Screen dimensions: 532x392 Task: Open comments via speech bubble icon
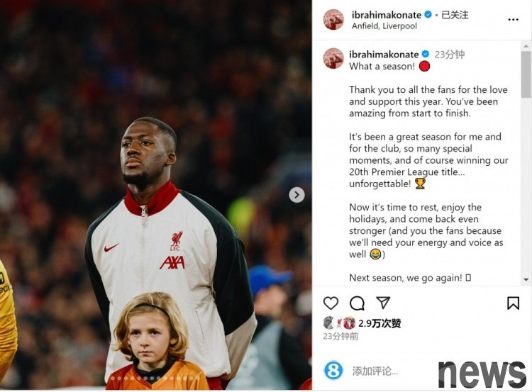coord(357,303)
